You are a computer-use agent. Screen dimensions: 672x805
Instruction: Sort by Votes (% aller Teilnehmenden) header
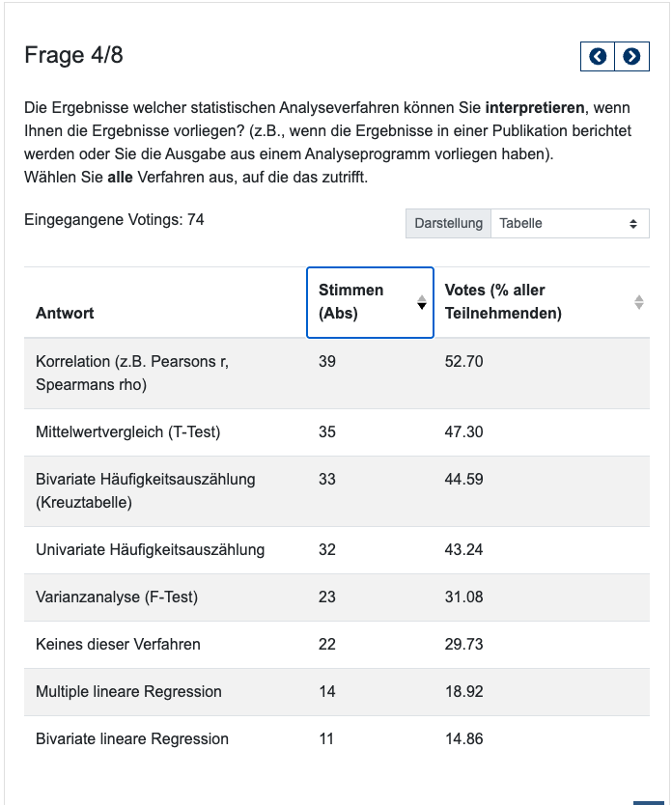click(x=503, y=301)
